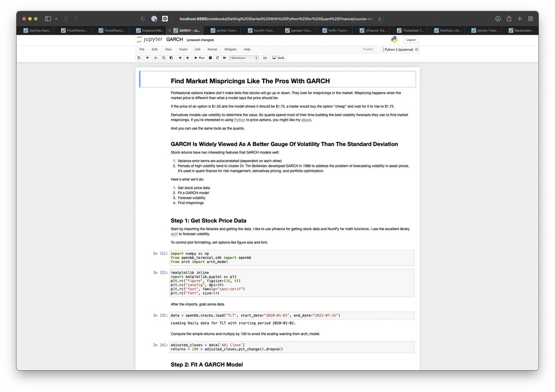Viewport: 555px width, 392px height.
Task: Open the chevron next to the sidebar toggle
Action: pos(55,18)
